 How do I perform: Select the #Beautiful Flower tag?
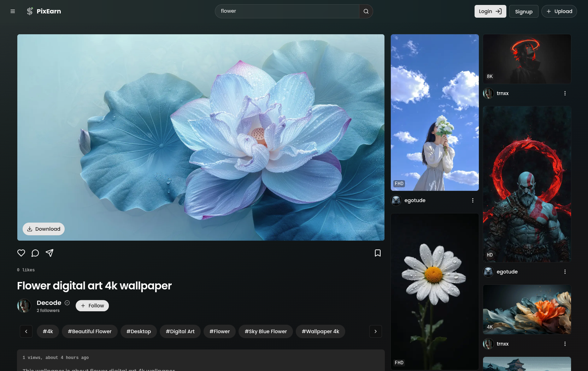click(90, 331)
